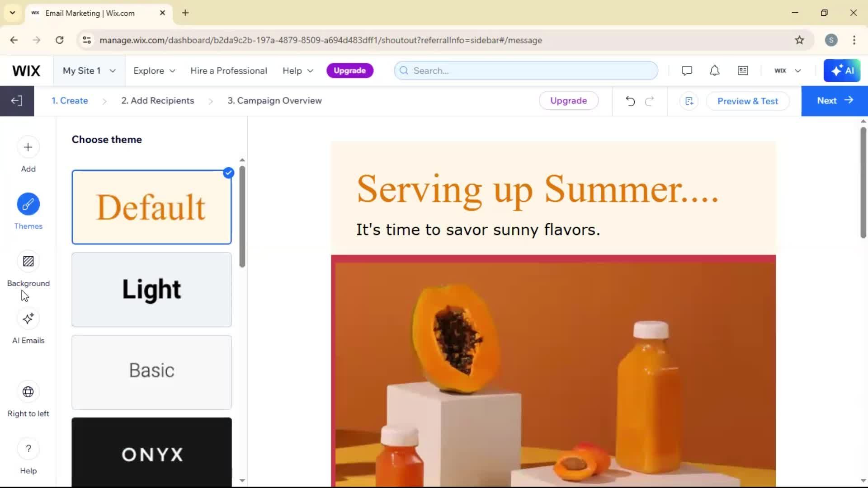Click the theme list scroll up arrow
The width and height of the screenshot is (868, 488).
point(242,160)
